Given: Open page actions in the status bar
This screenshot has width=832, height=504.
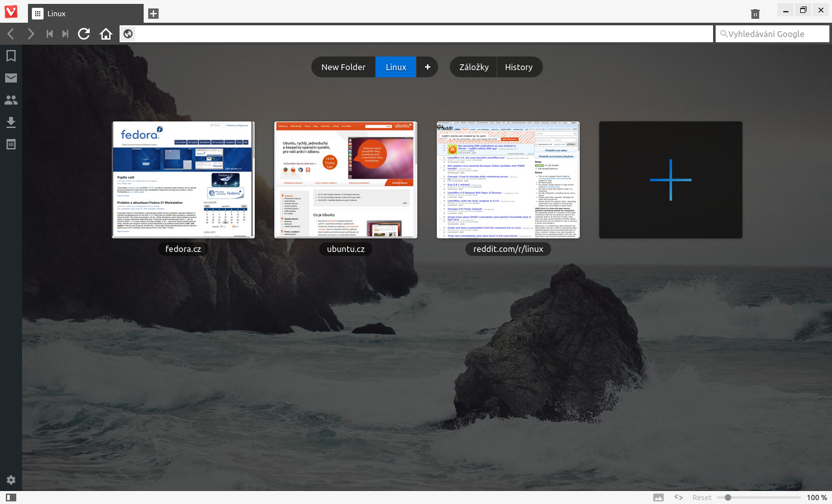Looking at the screenshot, I should click(x=678, y=498).
